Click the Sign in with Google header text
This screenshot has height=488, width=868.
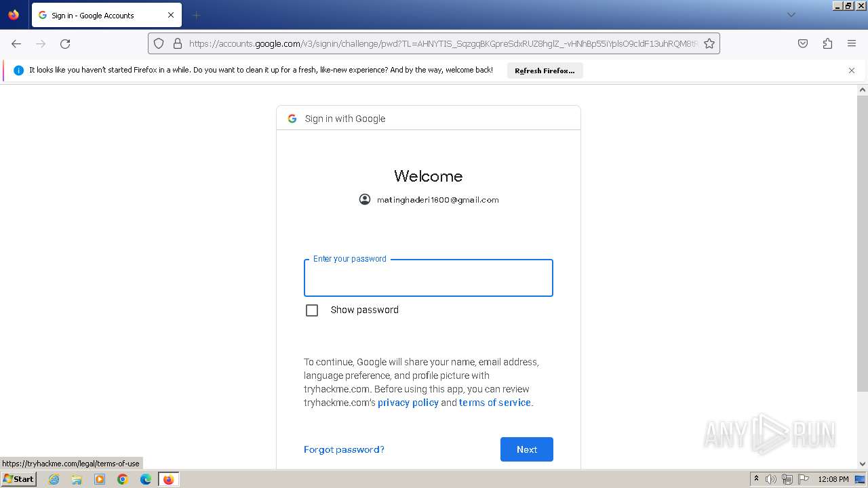tap(345, 119)
